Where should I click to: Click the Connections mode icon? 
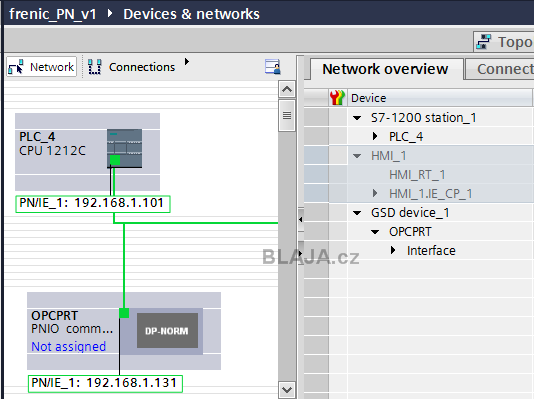(95, 67)
